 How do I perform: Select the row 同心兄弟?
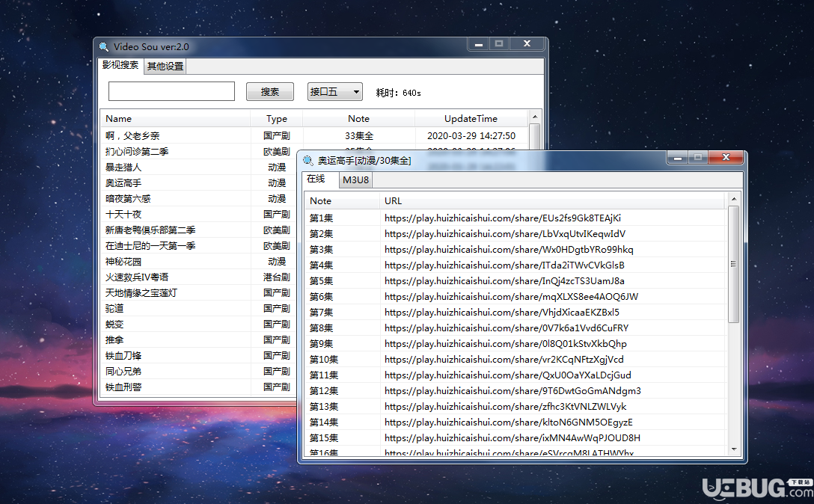coord(199,371)
